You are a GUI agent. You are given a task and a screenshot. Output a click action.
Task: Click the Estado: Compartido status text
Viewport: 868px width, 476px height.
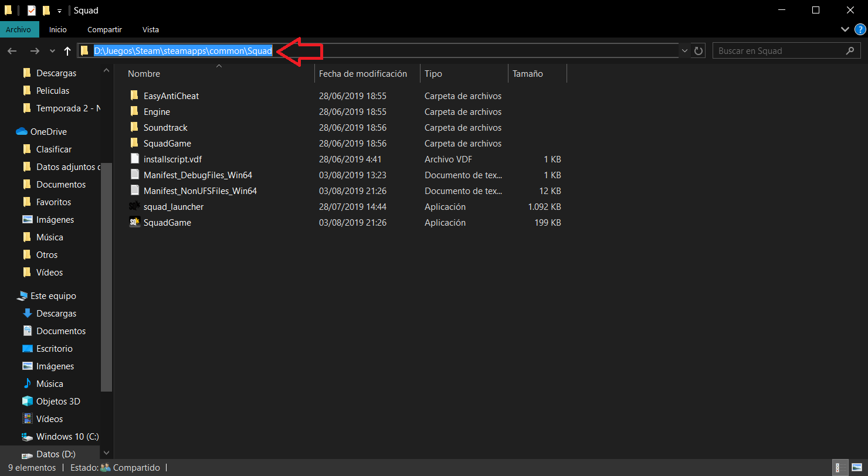point(115,468)
